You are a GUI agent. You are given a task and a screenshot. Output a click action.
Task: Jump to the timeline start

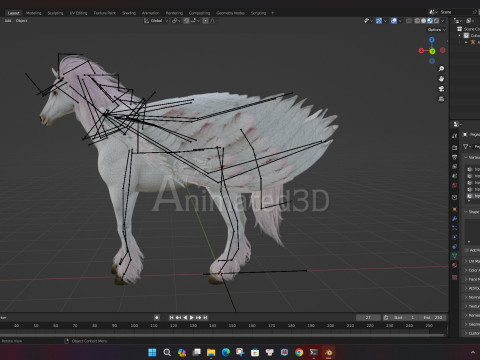tap(171, 318)
